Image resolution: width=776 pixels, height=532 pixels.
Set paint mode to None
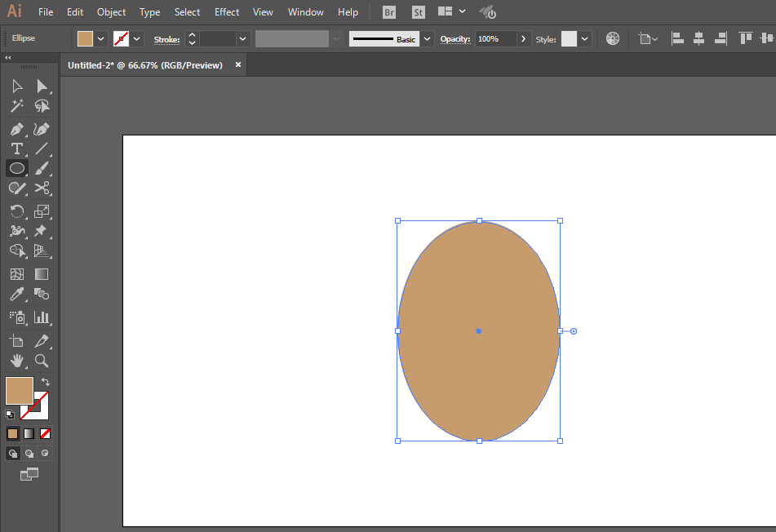point(46,433)
